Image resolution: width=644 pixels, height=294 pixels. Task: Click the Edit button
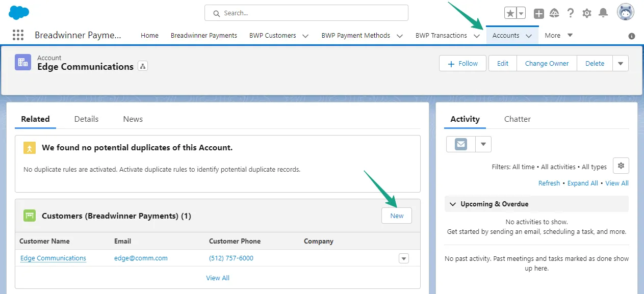pos(503,64)
